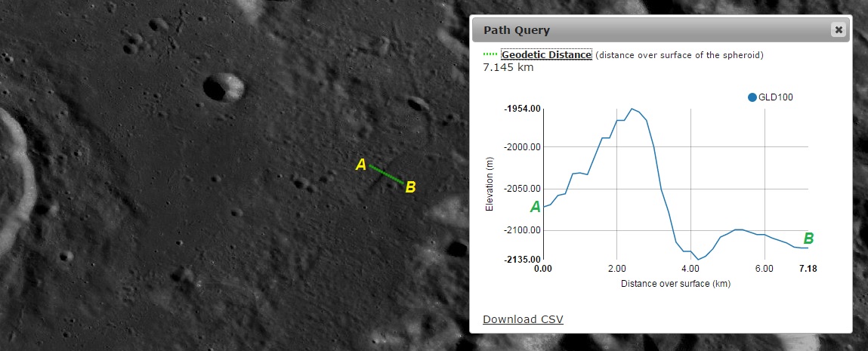Select the Distance over surface (km) axis title
This screenshot has width=868, height=351.
pyautogui.click(x=676, y=284)
